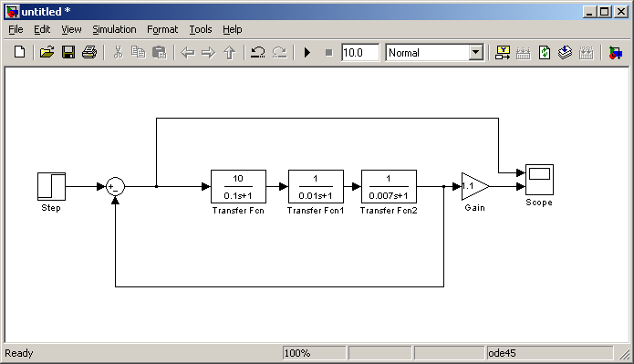Screen dimensions: 634x364
Task: Click the 'Transfer Fcn2' label text
Action: coord(389,211)
